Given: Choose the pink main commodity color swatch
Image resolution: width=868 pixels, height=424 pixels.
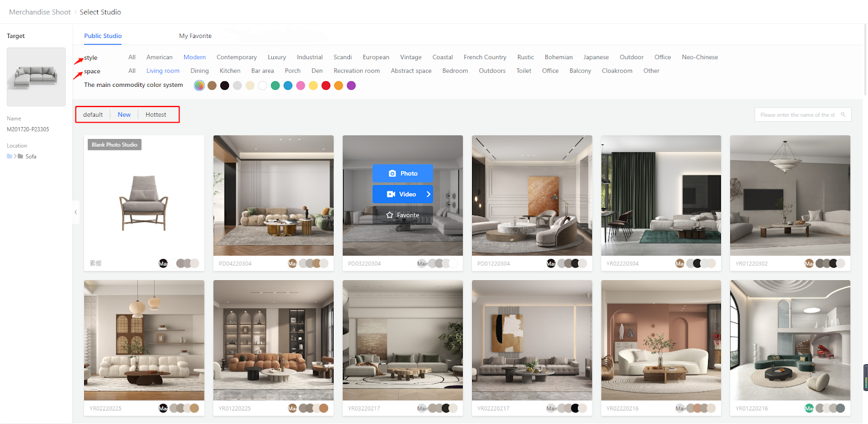Looking at the screenshot, I should pyautogui.click(x=301, y=85).
